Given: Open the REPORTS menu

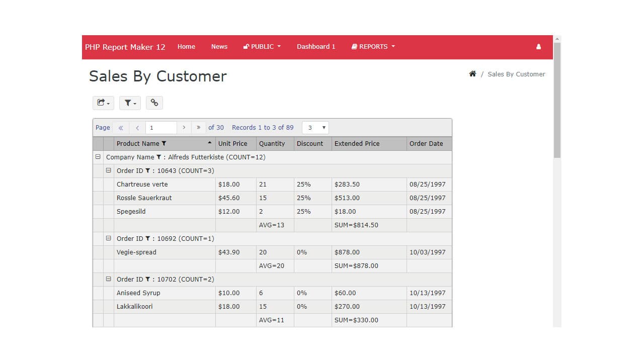Looking at the screenshot, I should [x=373, y=46].
